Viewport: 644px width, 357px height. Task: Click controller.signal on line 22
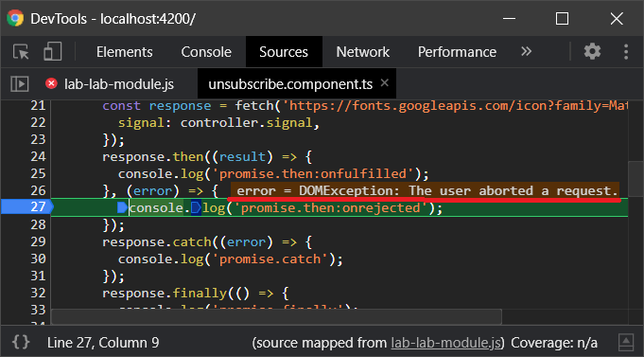tap(247, 122)
